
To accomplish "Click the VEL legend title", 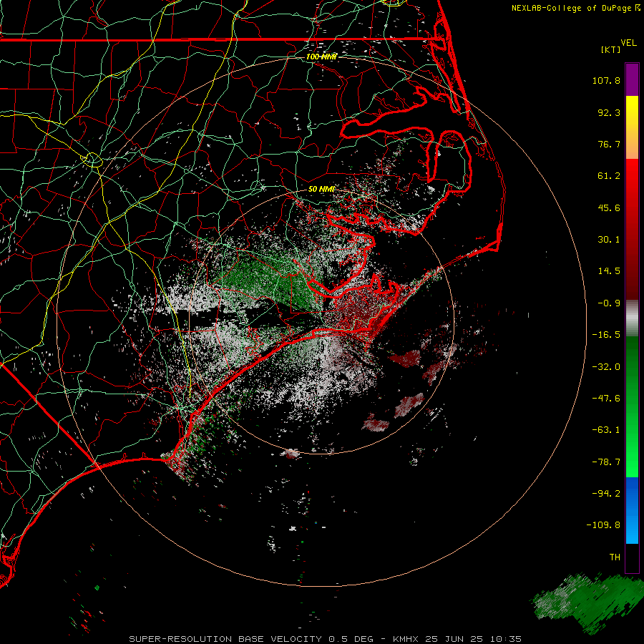I will point(628,43).
